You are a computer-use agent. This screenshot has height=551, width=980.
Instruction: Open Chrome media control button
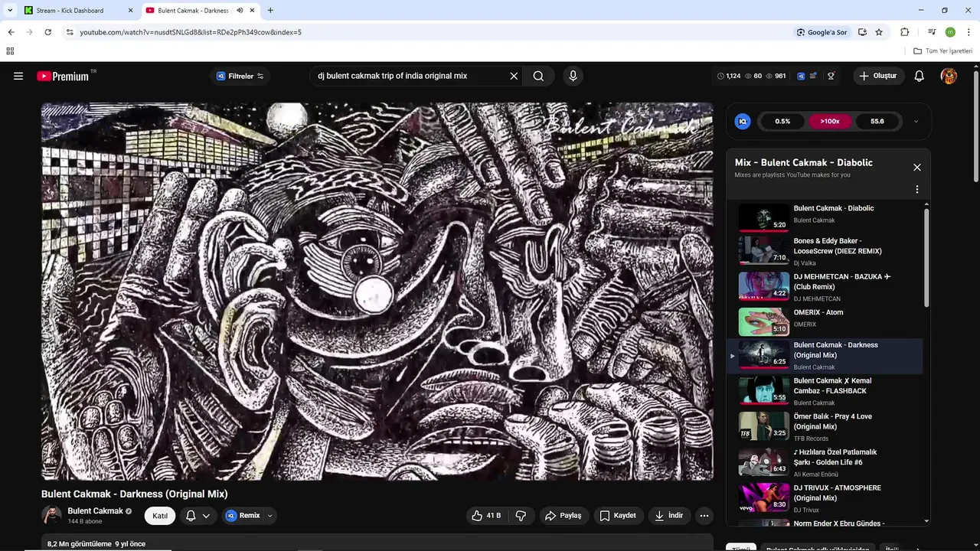coord(932,32)
